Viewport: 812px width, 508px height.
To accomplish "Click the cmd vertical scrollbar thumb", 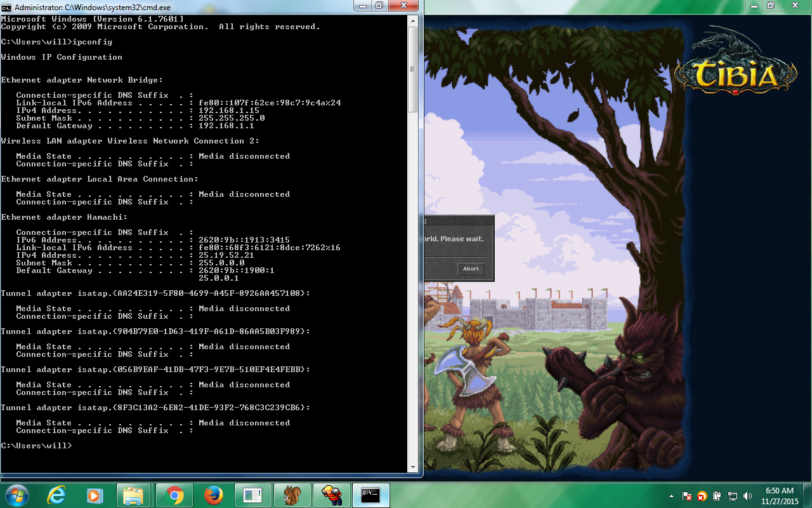I will tap(412, 70).
